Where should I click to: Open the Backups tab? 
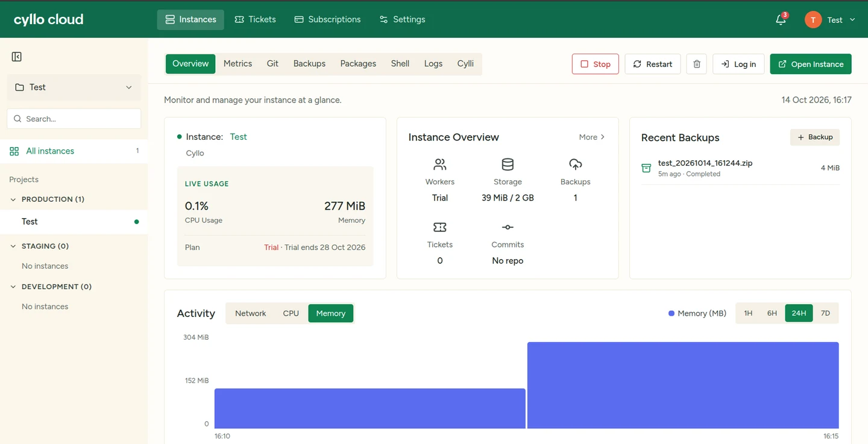[309, 64]
